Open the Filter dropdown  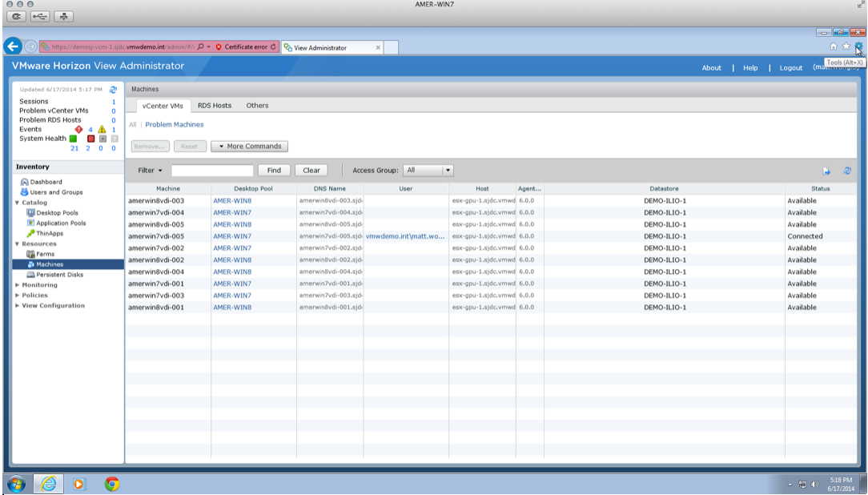coord(150,171)
